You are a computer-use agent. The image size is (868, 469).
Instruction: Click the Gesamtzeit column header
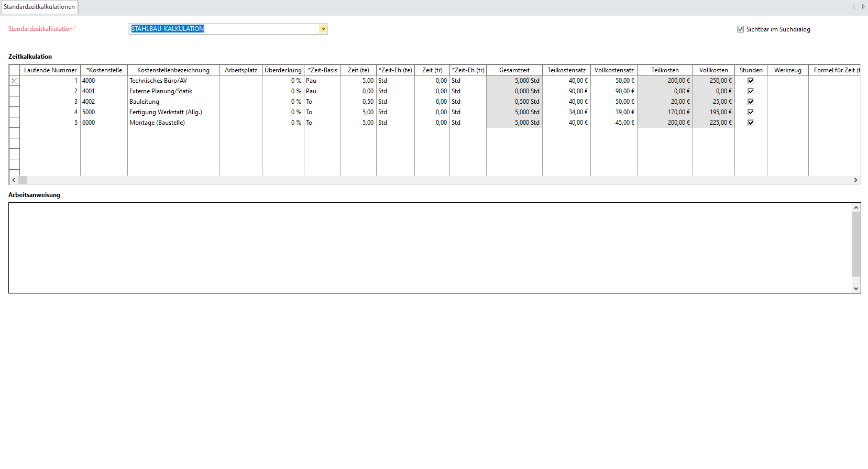point(514,70)
